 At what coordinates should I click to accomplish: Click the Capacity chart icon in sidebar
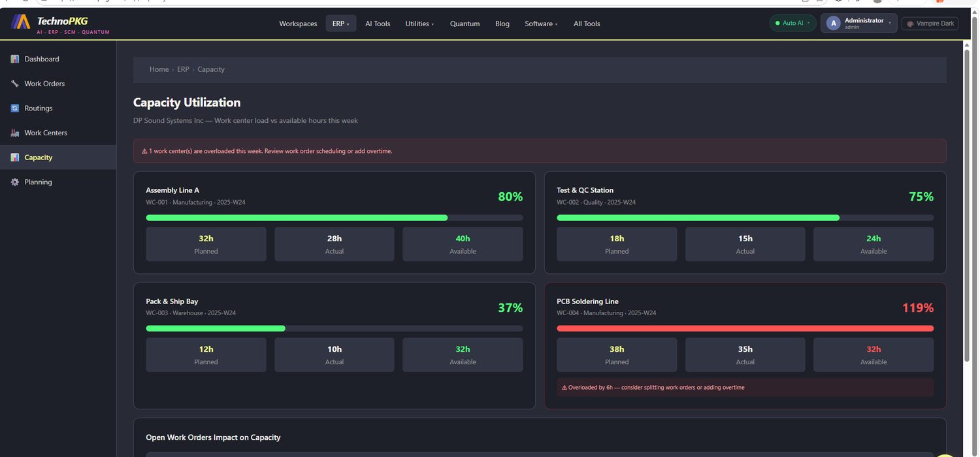point(15,158)
